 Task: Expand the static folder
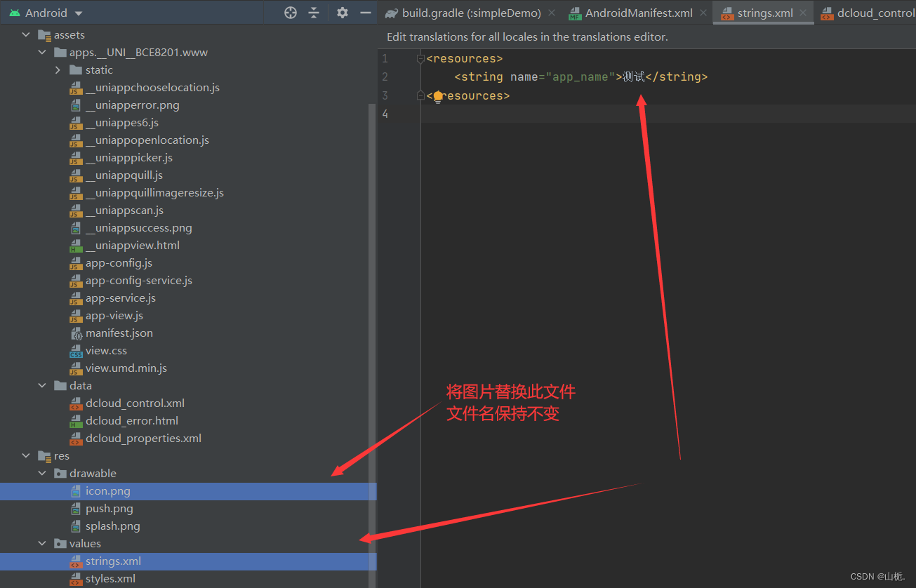pos(58,69)
